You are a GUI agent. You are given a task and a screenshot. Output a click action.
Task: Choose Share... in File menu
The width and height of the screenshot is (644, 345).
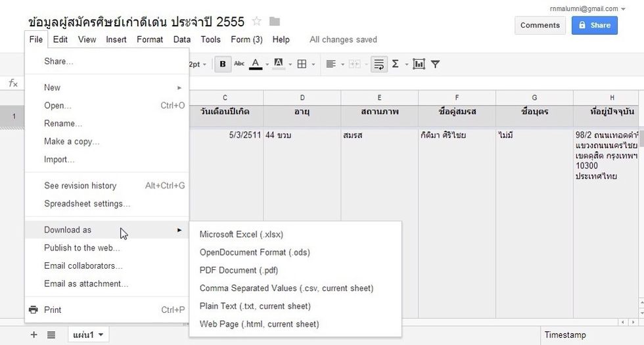[x=106, y=61]
